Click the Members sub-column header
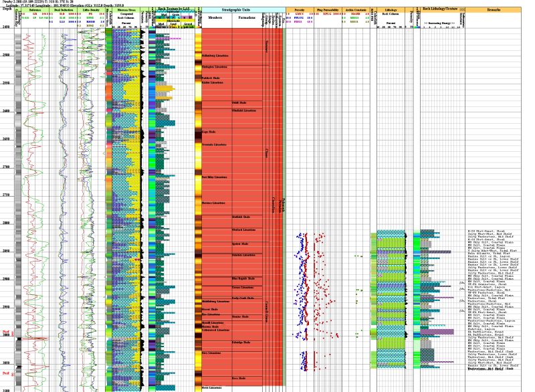 (x=215, y=17)
